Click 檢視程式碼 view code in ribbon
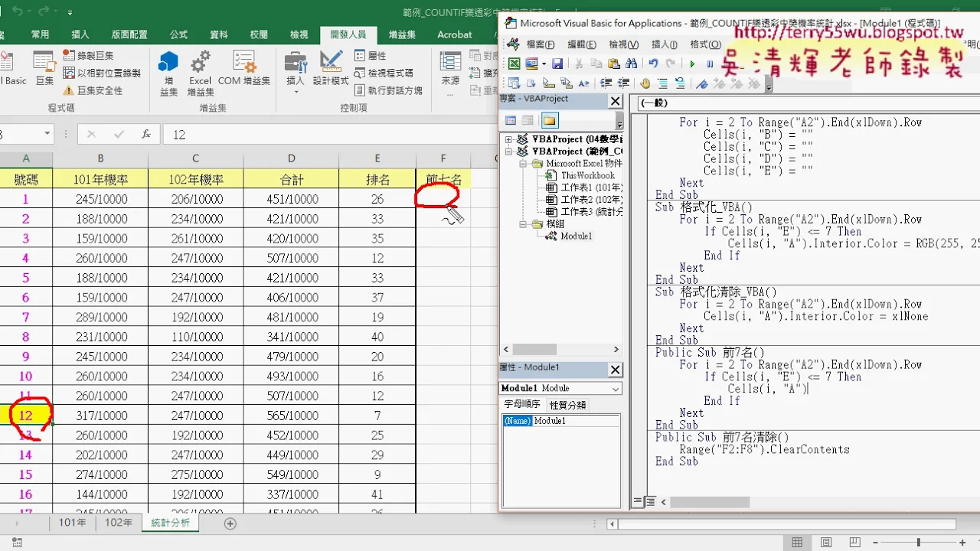This screenshot has width=980, height=551. (384, 73)
